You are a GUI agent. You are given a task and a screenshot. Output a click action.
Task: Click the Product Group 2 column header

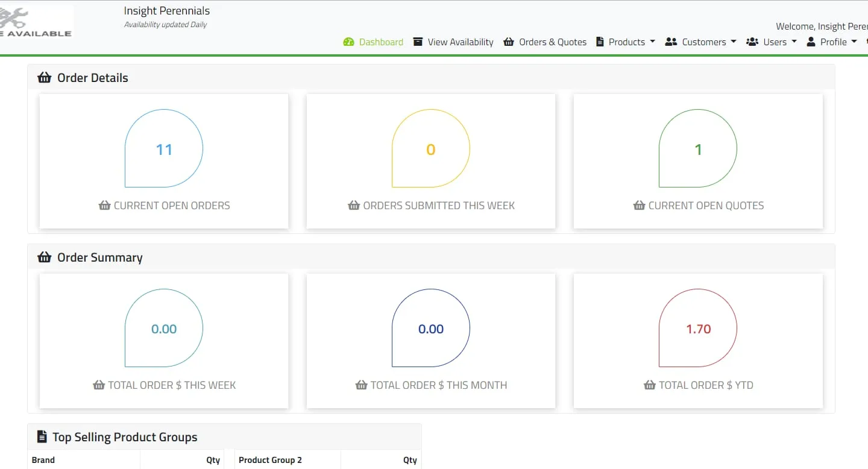(270, 460)
